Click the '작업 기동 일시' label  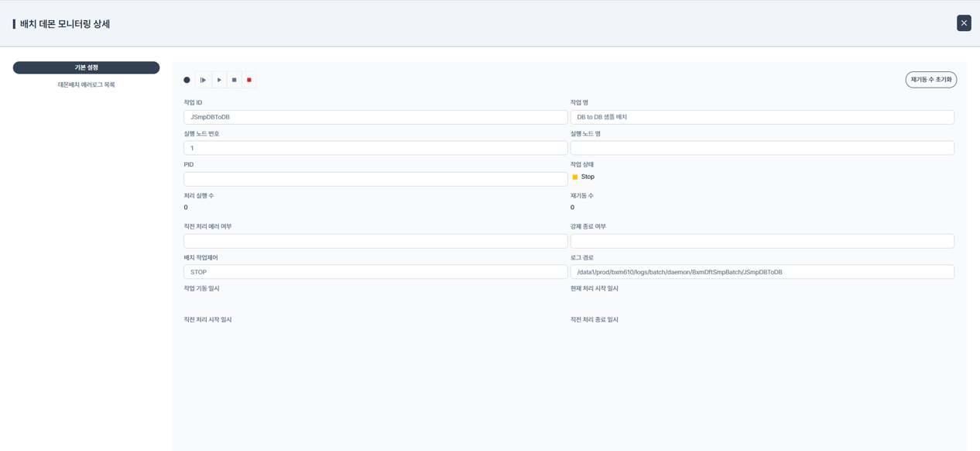tap(201, 288)
